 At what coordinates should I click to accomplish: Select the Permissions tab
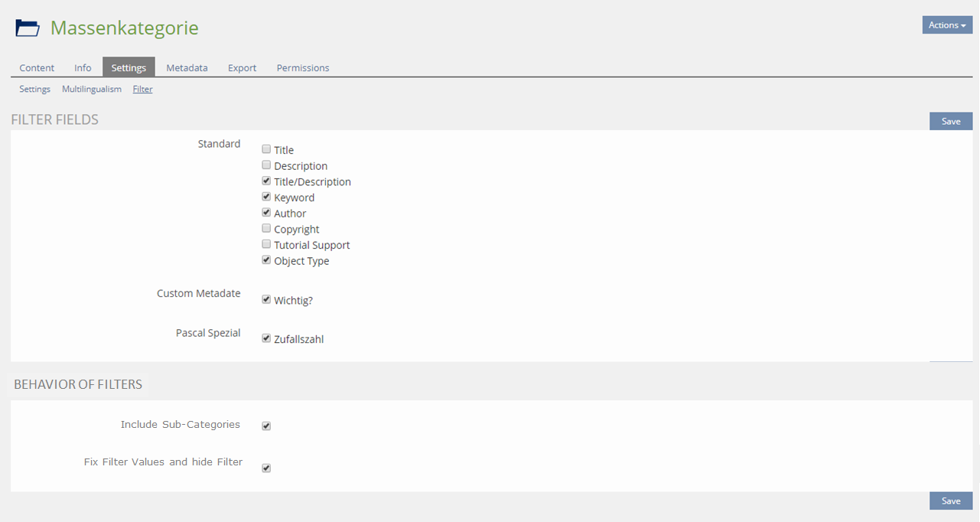(303, 67)
